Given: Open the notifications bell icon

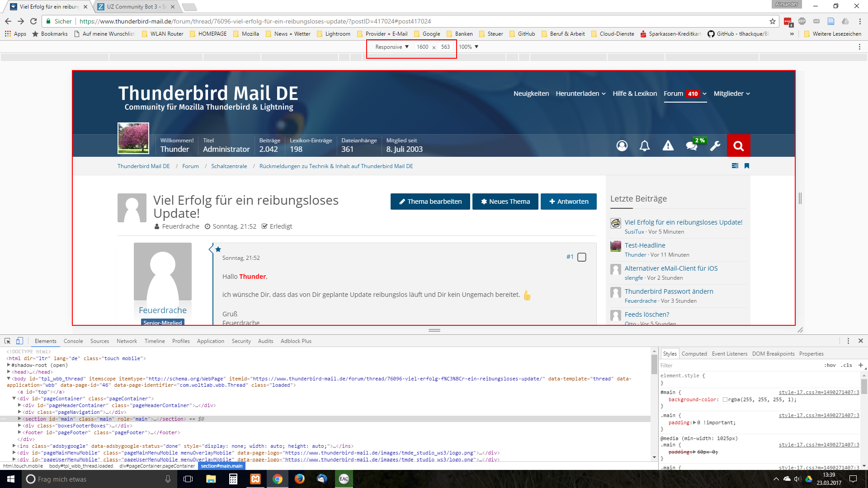Looking at the screenshot, I should point(645,145).
